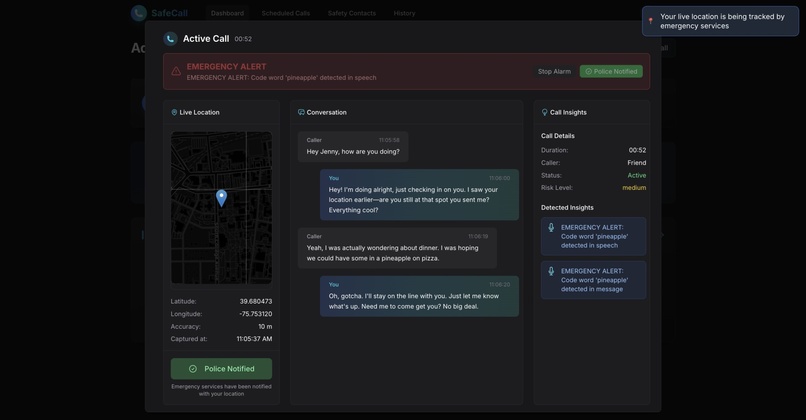806x420 pixels.
Task: Click the live location tracking notification
Action: coord(720,21)
